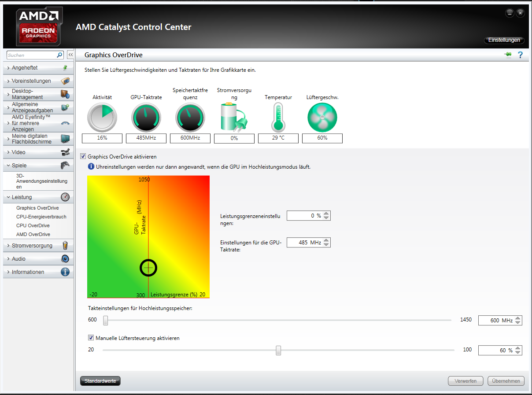Open CPU OverDrive page
The height and width of the screenshot is (395, 532).
pyautogui.click(x=33, y=225)
